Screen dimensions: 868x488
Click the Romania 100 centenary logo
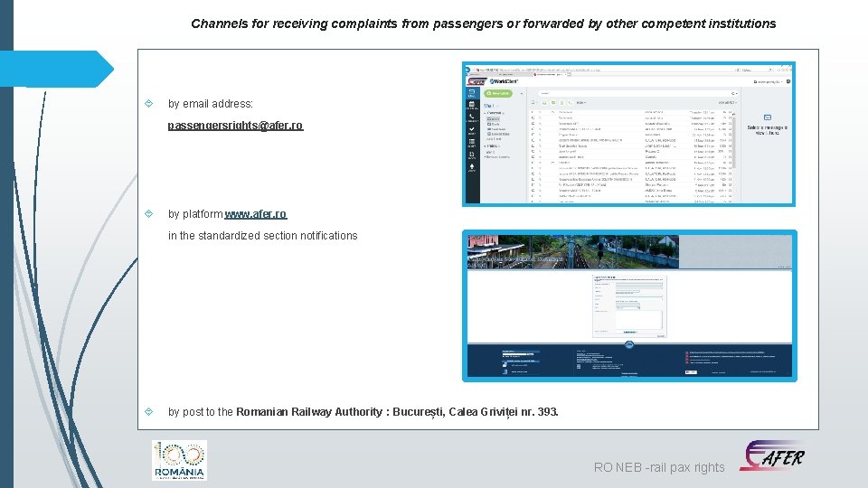[x=179, y=460]
